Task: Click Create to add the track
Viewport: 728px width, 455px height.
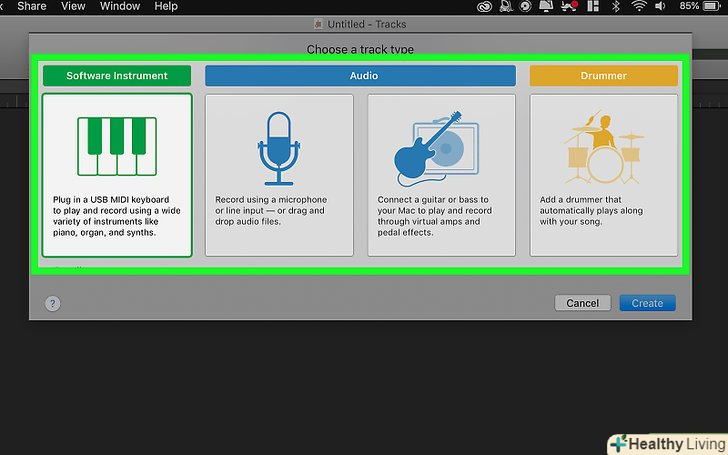Action: tap(647, 303)
